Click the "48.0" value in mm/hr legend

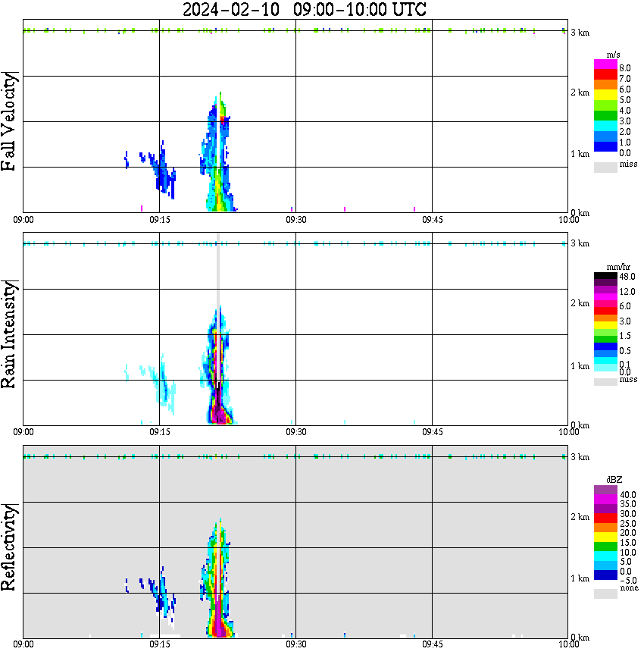click(627, 277)
